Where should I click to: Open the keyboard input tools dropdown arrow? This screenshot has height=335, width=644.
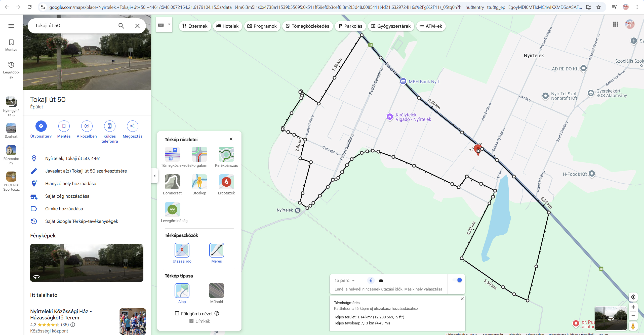[169, 24]
